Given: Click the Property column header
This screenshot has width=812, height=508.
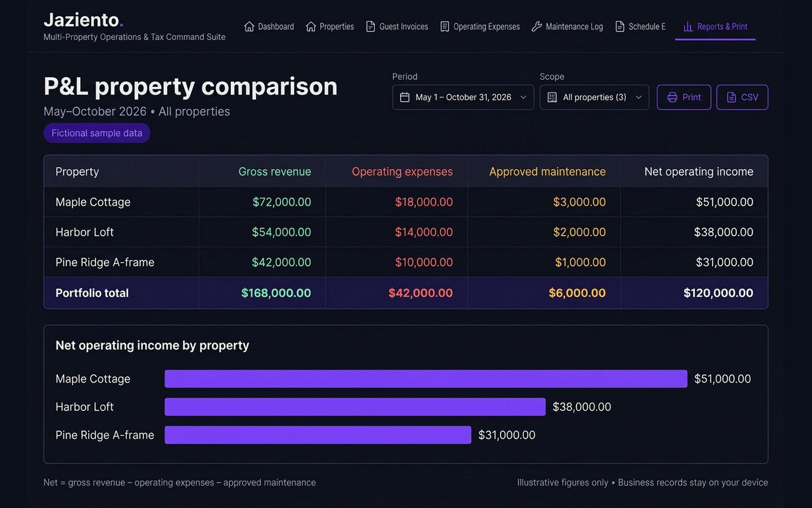Looking at the screenshot, I should point(77,172).
